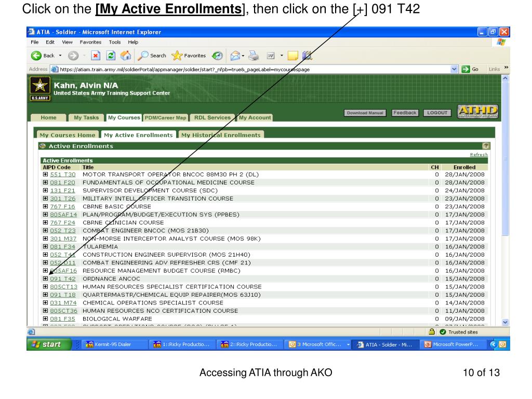Viewport: 532px width, 399px height.
Task: Click the History/Media toolbar icon
Action: (217, 55)
